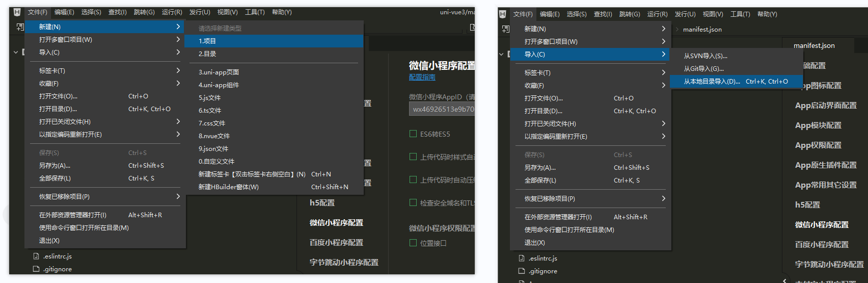The image size is (868, 283).
Task: Click 退出(X) in left window
Action: coord(105,240)
